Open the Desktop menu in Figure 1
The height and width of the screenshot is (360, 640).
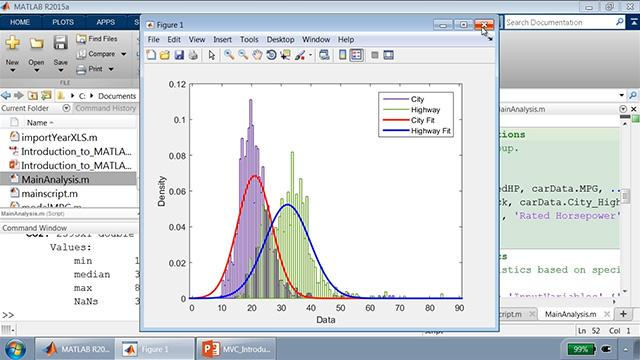[x=280, y=40]
